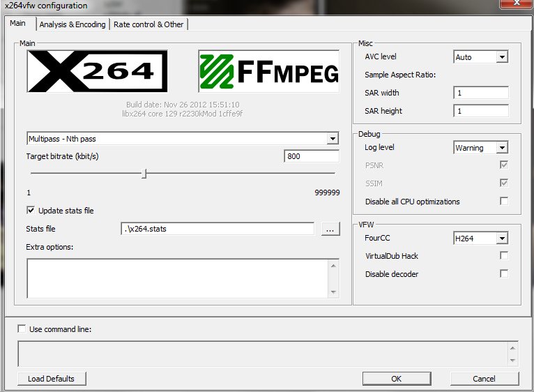Screen dimensions: 534x392
Task: Expand the Multipass - Nth pass dropdown
Action: click(333, 139)
